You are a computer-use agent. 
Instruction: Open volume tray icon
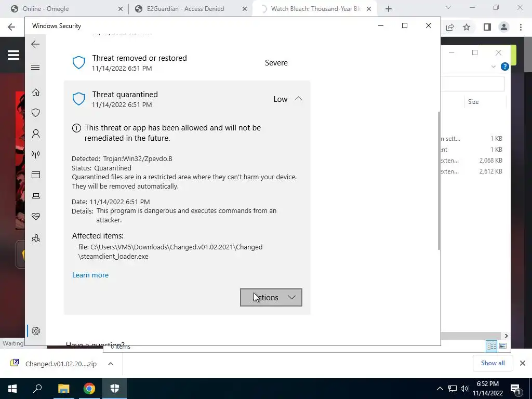464,389
